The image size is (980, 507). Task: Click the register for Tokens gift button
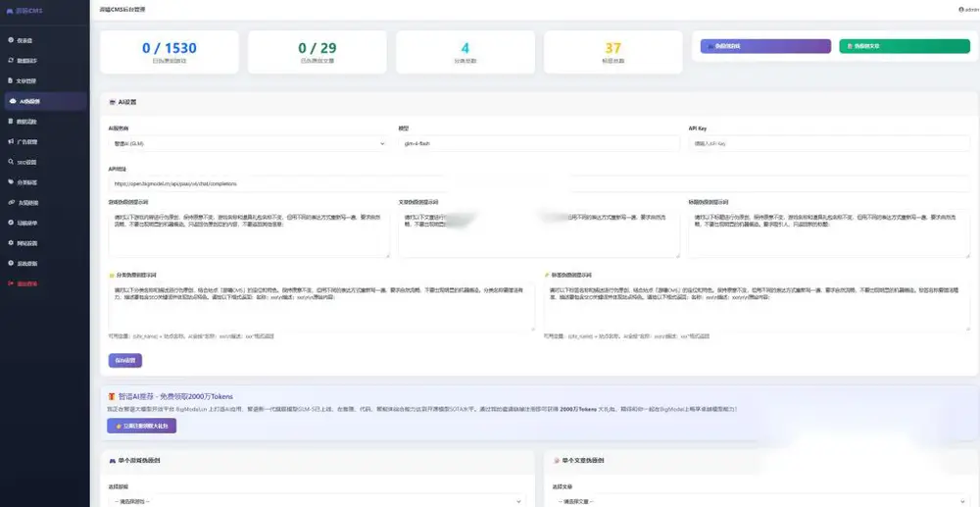(x=141, y=426)
